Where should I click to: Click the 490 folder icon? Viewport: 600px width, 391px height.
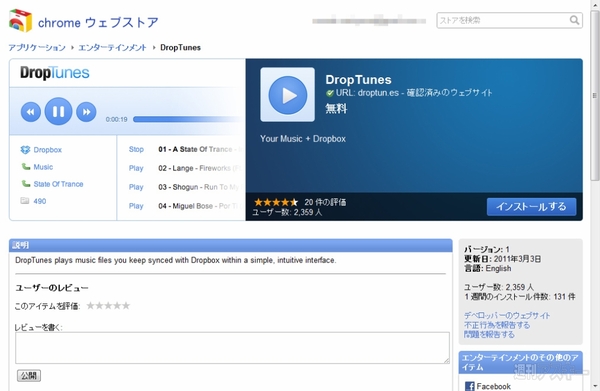(x=25, y=200)
